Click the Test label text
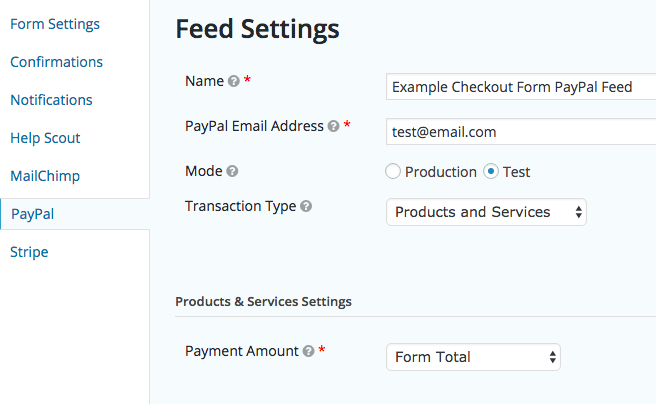 (x=516, y=172)
